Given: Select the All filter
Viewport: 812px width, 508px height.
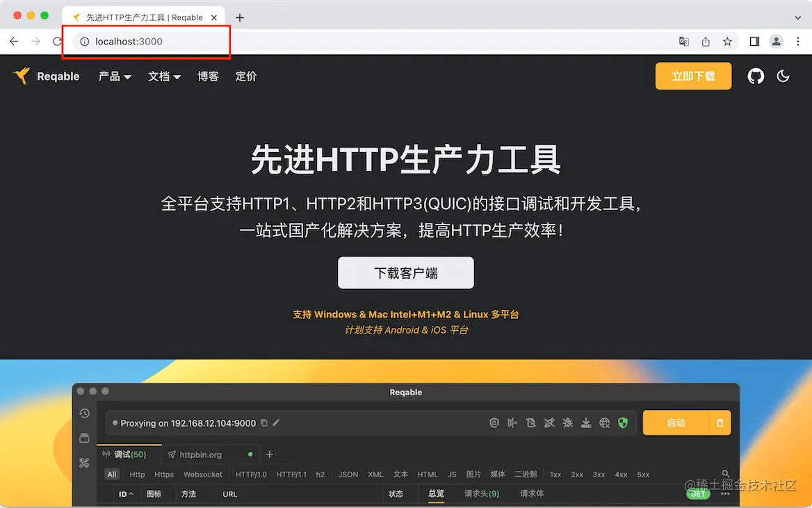Looking at the screenshot, I should [112, 475].
